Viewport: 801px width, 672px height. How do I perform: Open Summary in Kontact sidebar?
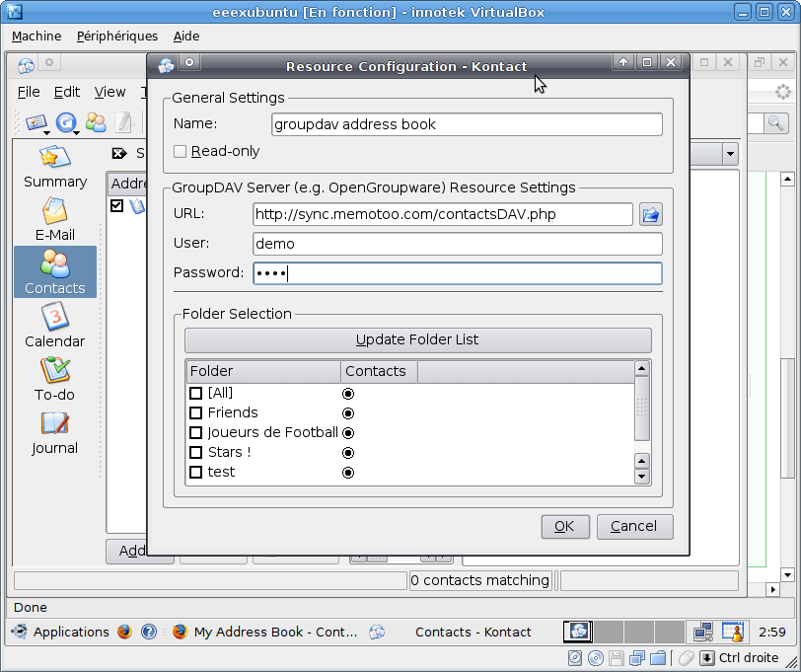point(55,167)
